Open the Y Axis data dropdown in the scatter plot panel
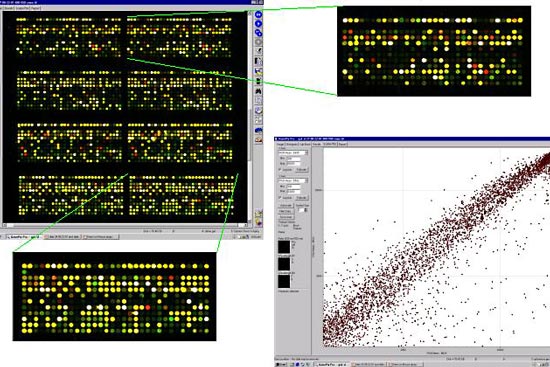The width and height of the screenshot is (550, 367). [293, 181]
